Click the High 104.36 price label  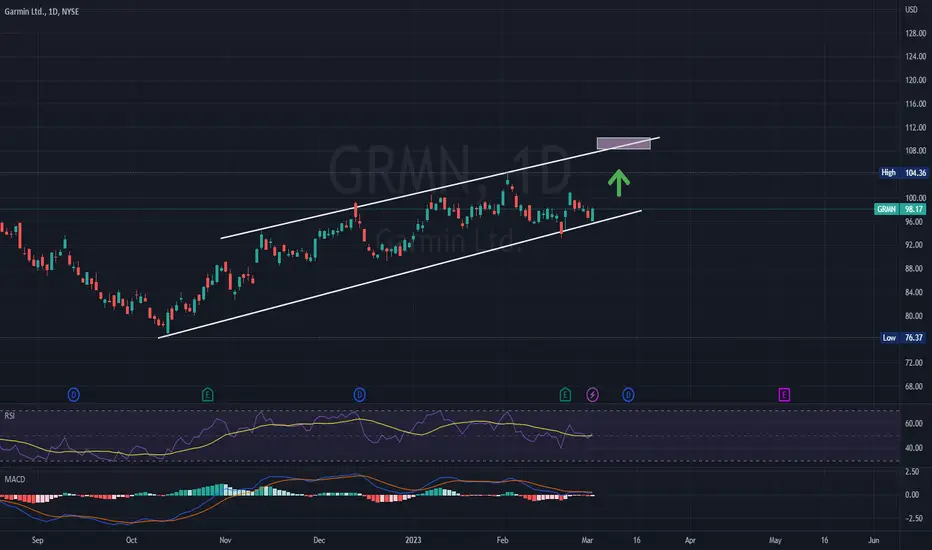[903, 172]
